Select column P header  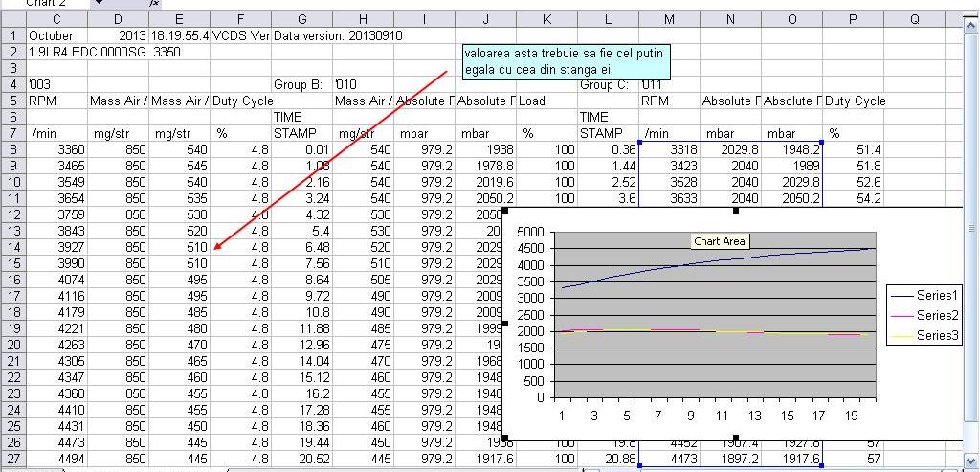click(x=854, y=19)
